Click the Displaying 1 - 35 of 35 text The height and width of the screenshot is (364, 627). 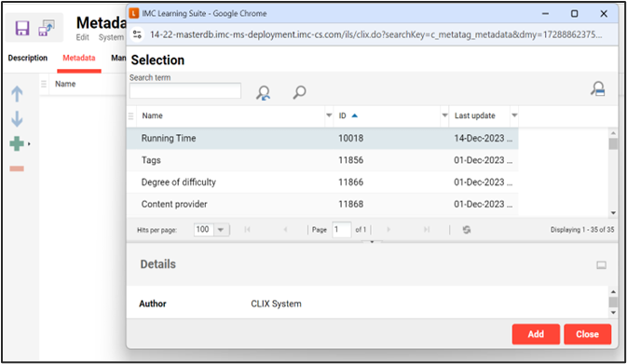pyautogui.click(x=582, y=230)
